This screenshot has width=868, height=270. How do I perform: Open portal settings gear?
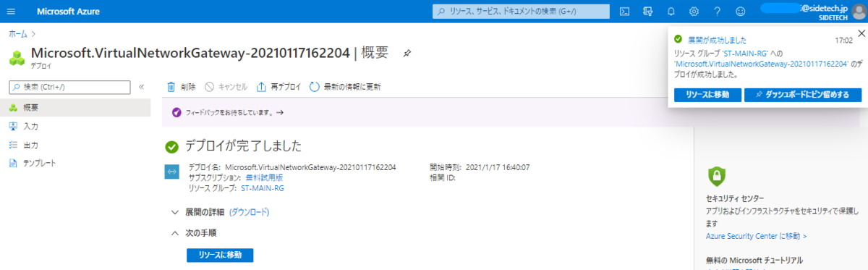click(694, 12)
